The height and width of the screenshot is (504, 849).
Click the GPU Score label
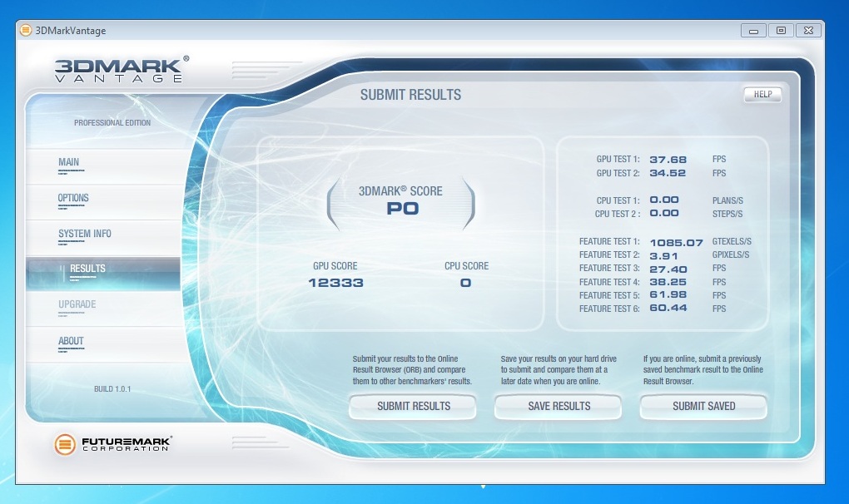(x=335, y=266)
